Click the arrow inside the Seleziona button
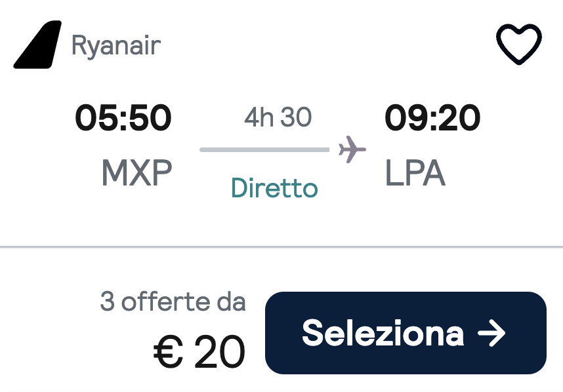The width and height of the screenshot is (563, 392). (x=491, y=333)
